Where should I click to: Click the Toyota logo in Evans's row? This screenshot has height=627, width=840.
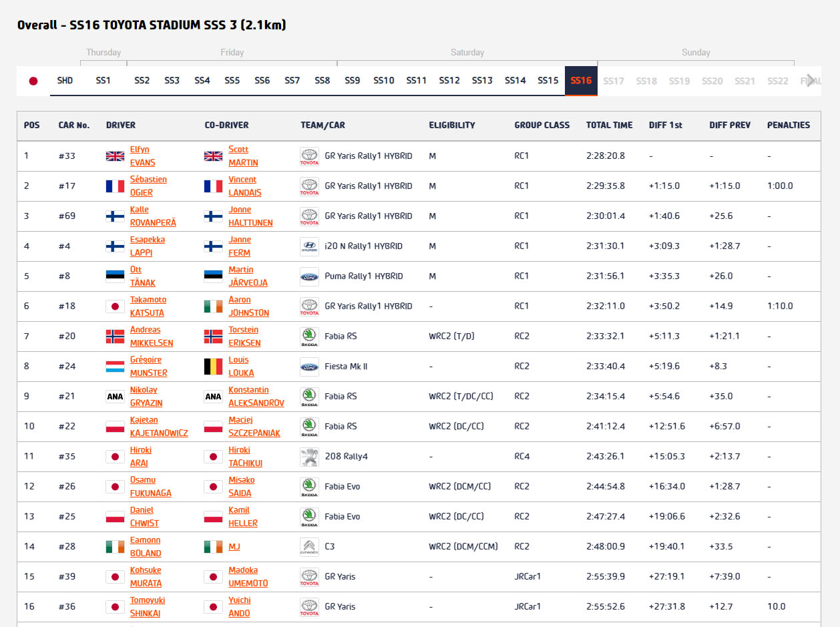click(309, 156)
